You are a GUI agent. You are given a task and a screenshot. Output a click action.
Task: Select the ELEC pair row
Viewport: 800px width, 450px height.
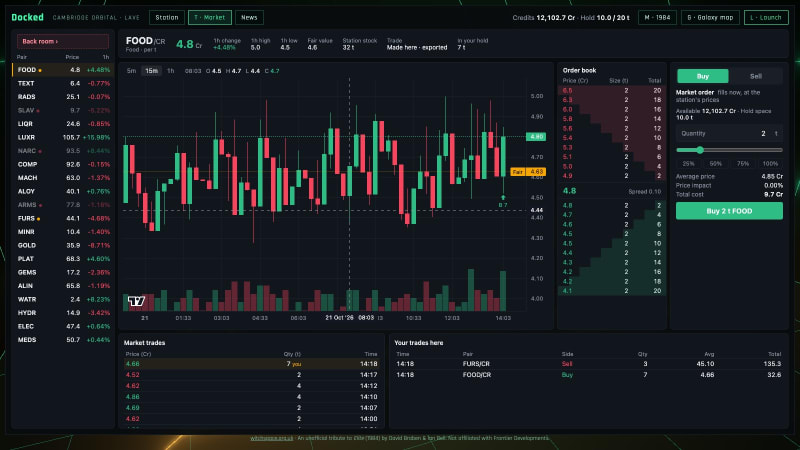click(62, 327)
